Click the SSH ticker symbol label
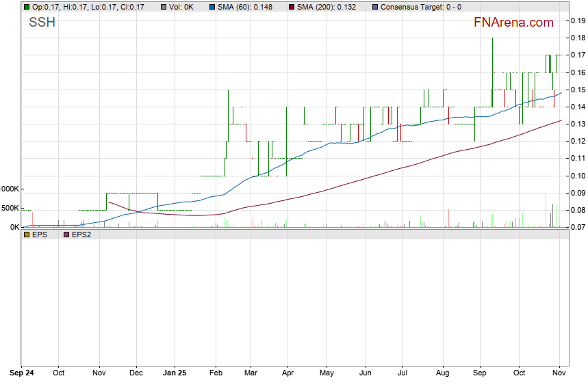 click(x=42, y=23)
